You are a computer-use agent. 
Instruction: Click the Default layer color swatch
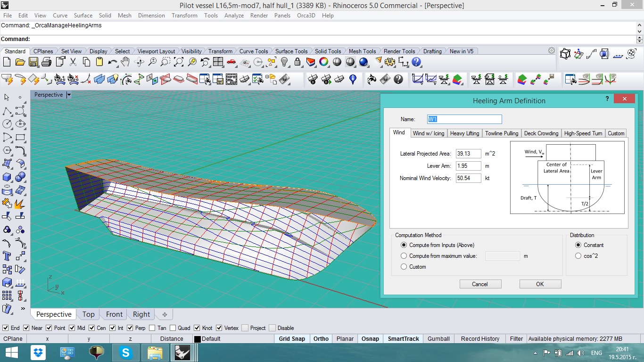click(197, 339)
